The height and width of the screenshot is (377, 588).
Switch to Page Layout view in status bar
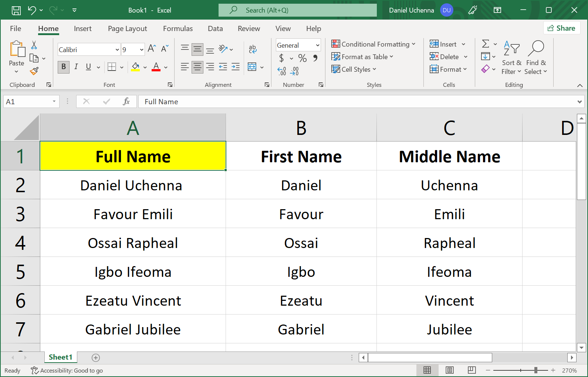coord(449,370)
